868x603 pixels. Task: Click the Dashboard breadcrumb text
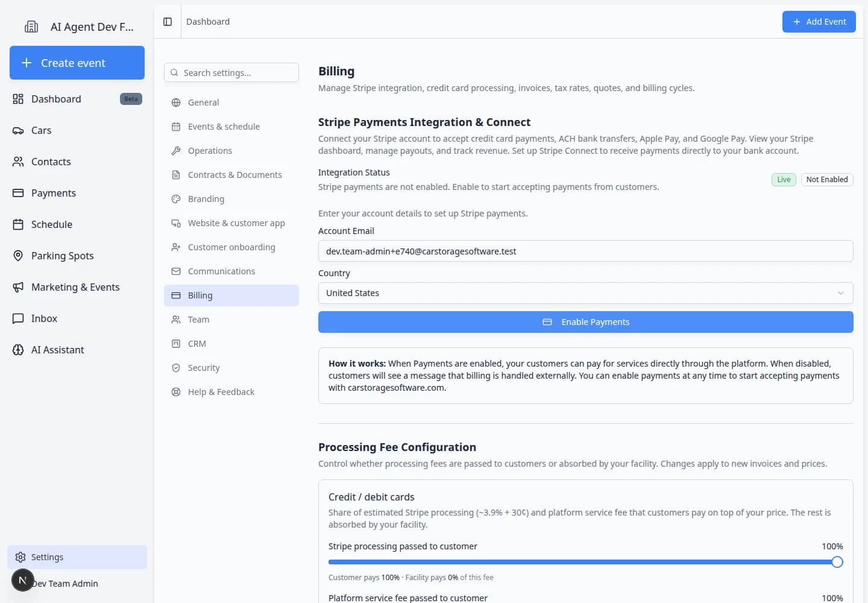tap(208, 22)
